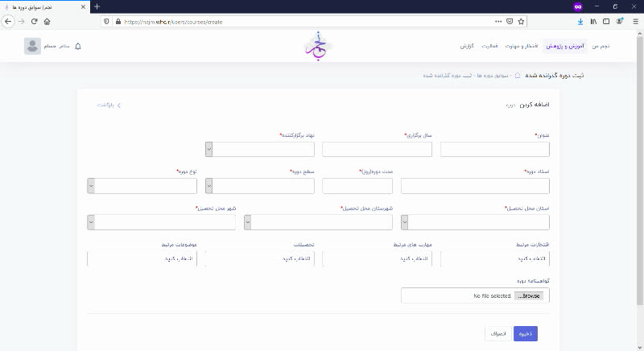Click the breadcrumb home icon
The width and height of the screenshot is (644, 351).
(x=518, y=76)
